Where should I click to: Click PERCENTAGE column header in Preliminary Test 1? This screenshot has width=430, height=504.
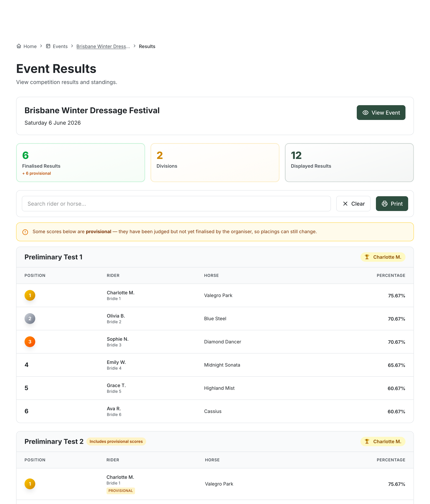coord(391,275)
